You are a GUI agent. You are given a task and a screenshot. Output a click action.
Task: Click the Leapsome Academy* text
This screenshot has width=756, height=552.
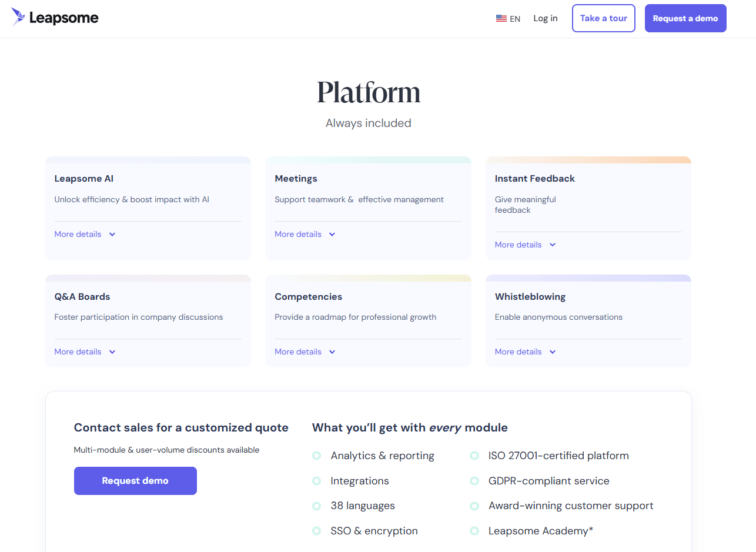pyautogui.click(x=541, y=531)
